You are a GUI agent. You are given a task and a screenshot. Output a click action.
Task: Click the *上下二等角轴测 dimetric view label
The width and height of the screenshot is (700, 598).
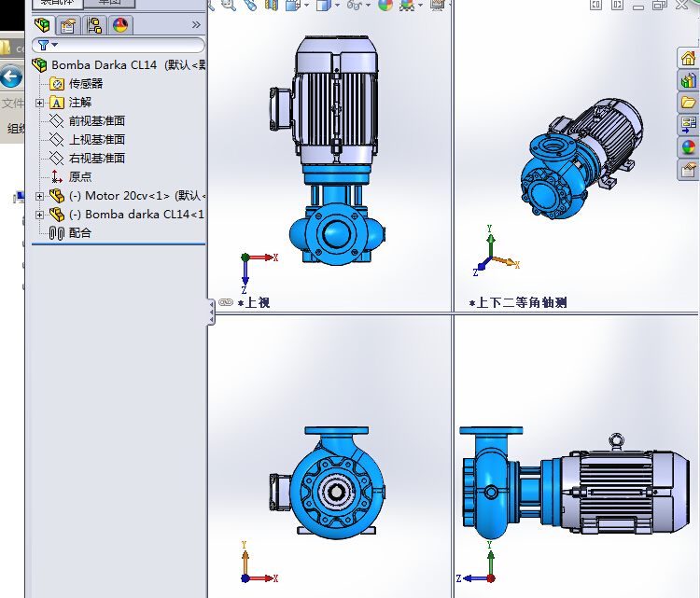point(518,303)
